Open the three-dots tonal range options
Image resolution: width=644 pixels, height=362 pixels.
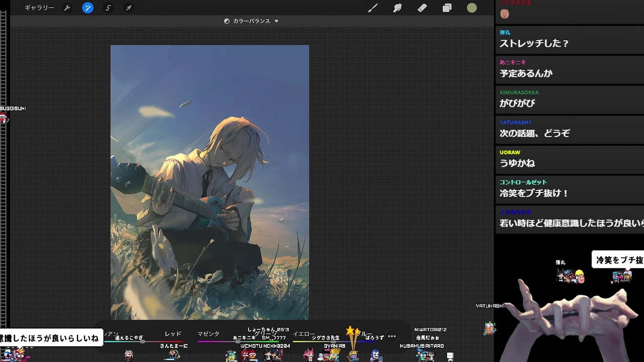(392, 336)
